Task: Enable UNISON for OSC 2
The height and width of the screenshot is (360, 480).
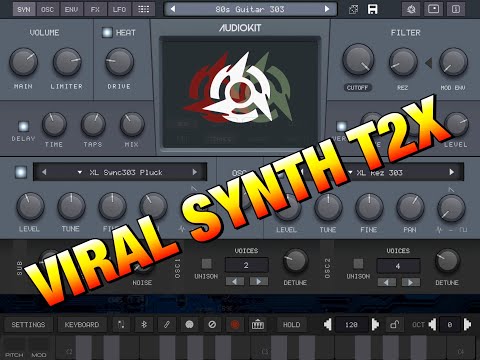Action: pyautogui.click(x=358, y=264)
